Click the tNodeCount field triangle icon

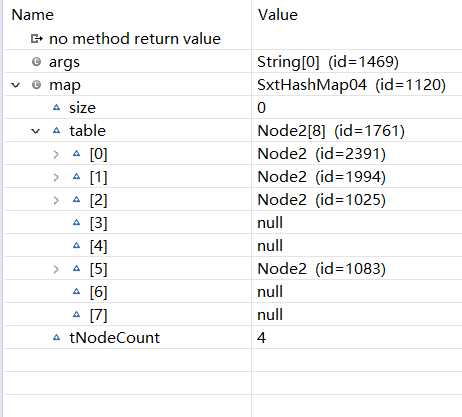(57, 337)
